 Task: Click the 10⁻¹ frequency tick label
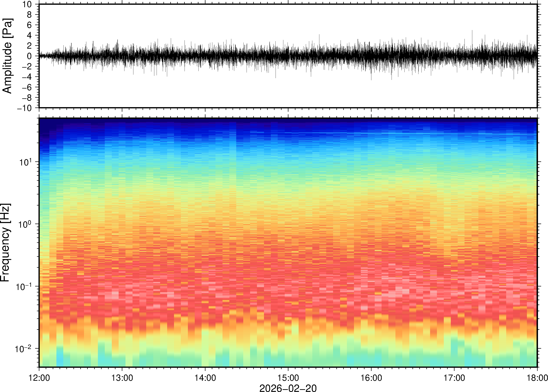[x=24, y=287]
